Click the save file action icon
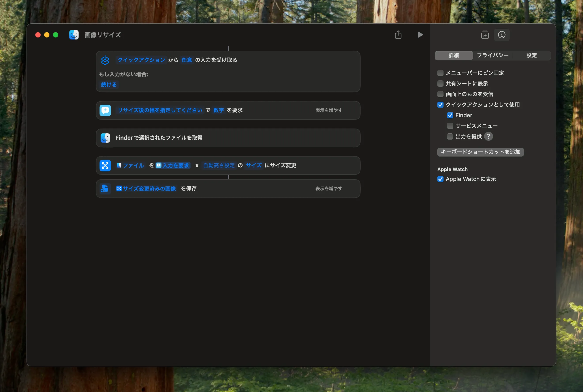 [105, 189]
